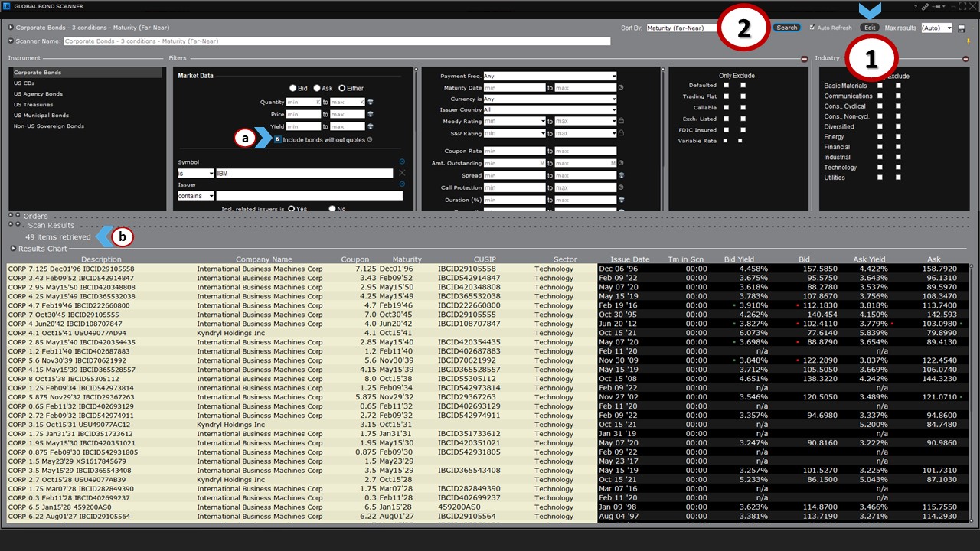Click the Search button
The image size is (980, 551).
786,28
